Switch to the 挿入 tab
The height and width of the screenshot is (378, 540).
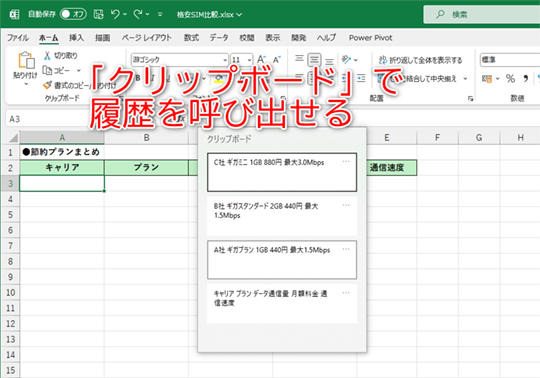click(76, 38)
